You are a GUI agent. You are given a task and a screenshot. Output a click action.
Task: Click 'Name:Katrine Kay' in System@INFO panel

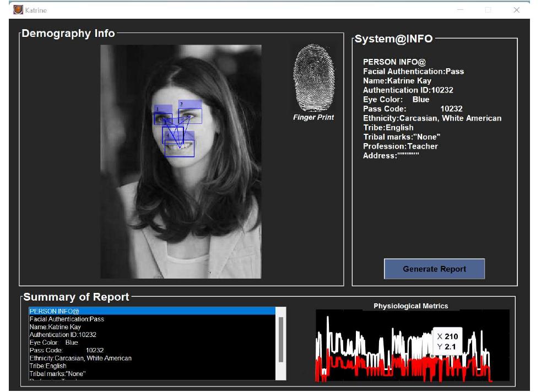397,81
